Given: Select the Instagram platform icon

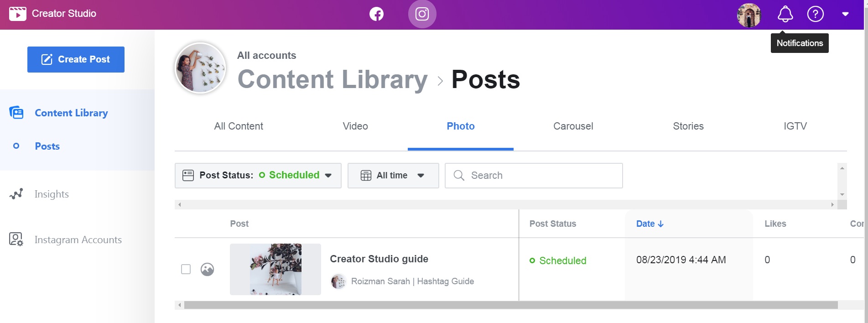Looking at the screenshot, I should pos(422,14).
